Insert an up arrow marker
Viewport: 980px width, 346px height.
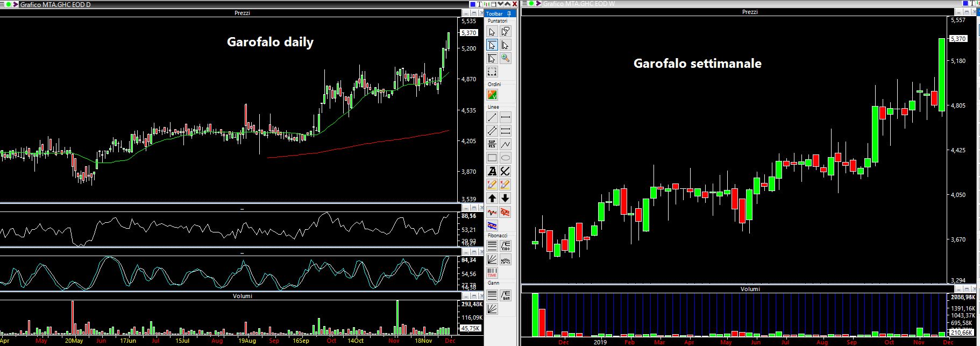coord(492,198)
